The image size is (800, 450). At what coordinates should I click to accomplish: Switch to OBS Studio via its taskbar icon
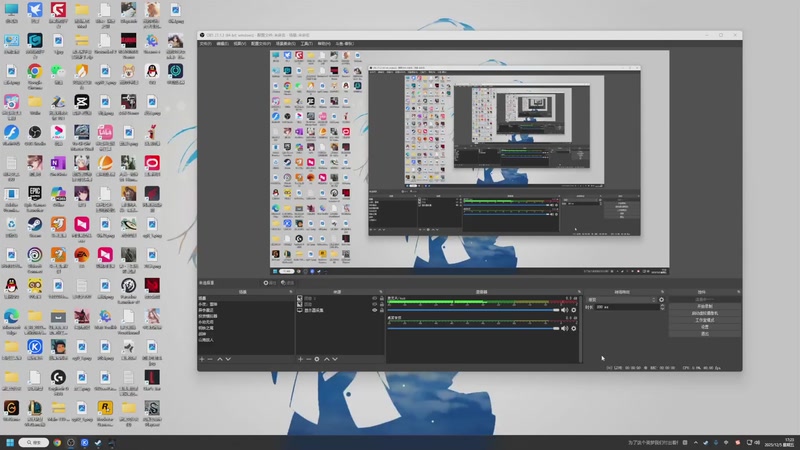coord(71,443)
